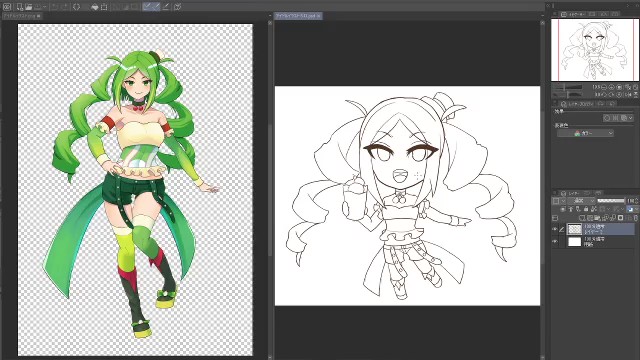Click the opacity value stepper arrows

tap(636, 201)
